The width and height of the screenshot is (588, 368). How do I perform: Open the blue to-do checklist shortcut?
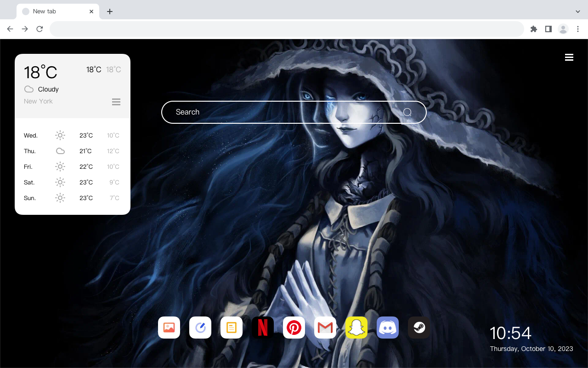click(x=200, y=328)
